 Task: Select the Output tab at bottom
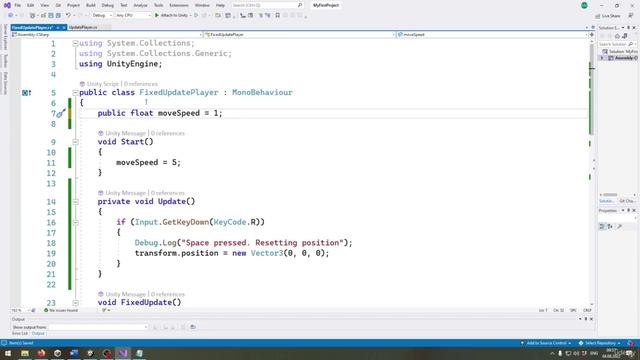[38, 333]
